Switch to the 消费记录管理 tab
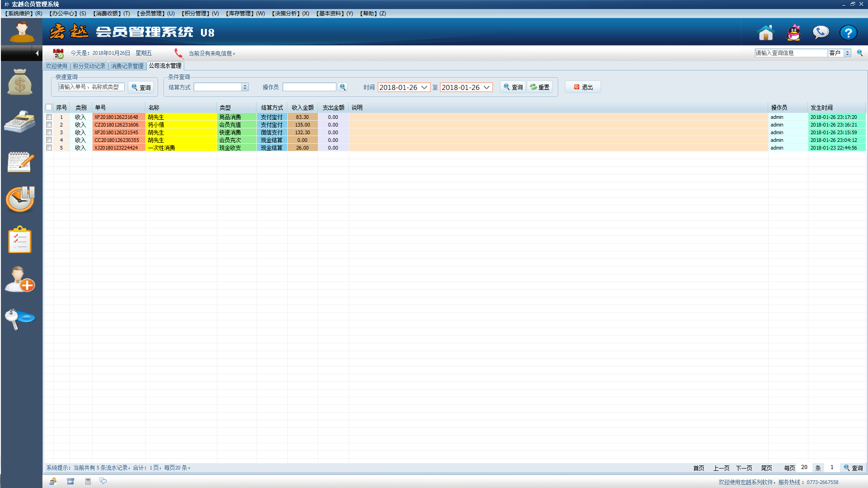 127,66
